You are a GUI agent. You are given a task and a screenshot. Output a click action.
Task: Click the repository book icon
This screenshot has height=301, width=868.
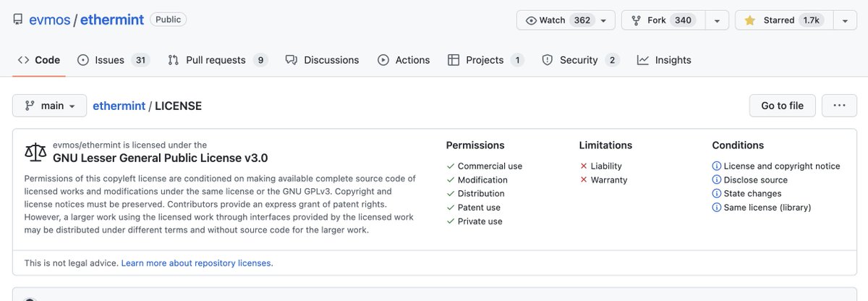[18, 20]
